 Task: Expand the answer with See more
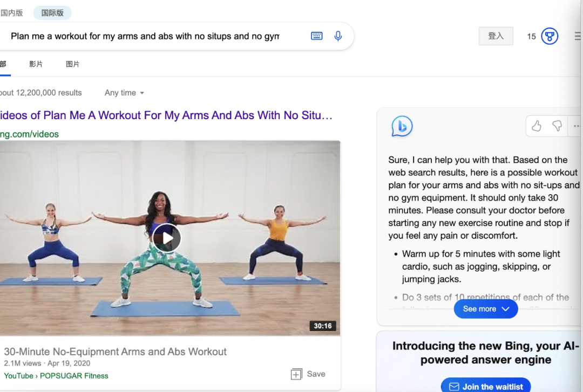coord(486,309)
